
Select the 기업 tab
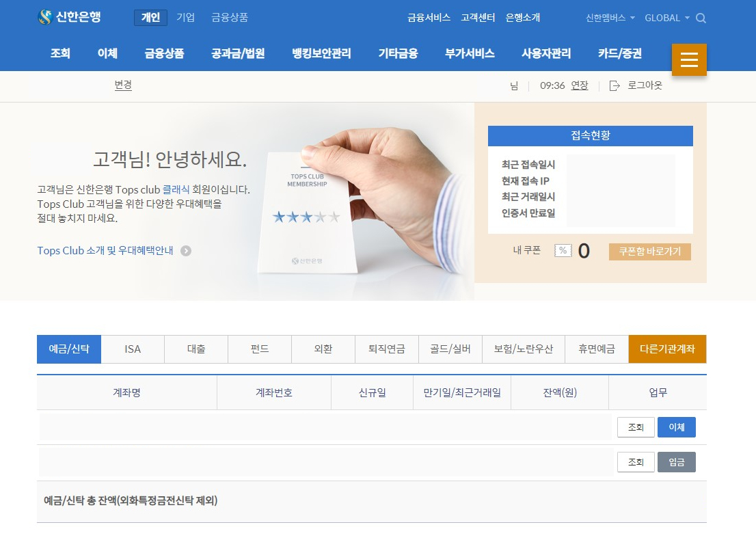186,17
